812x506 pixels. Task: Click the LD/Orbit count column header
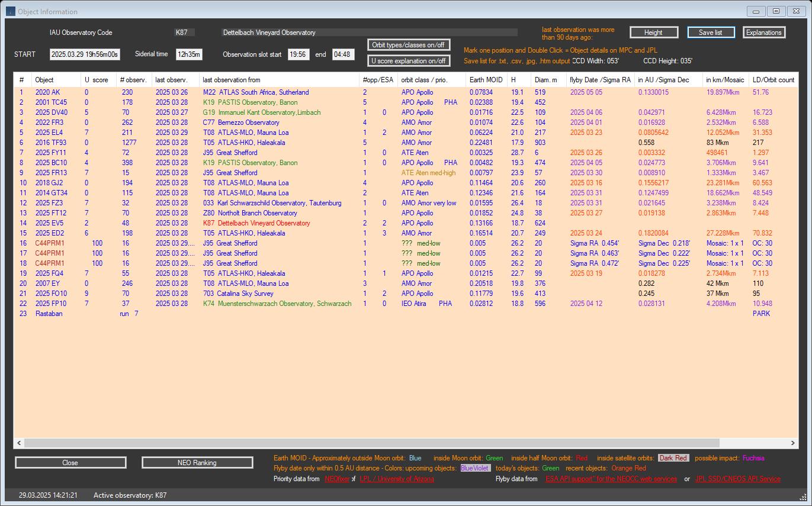click(x=774, y=80)
